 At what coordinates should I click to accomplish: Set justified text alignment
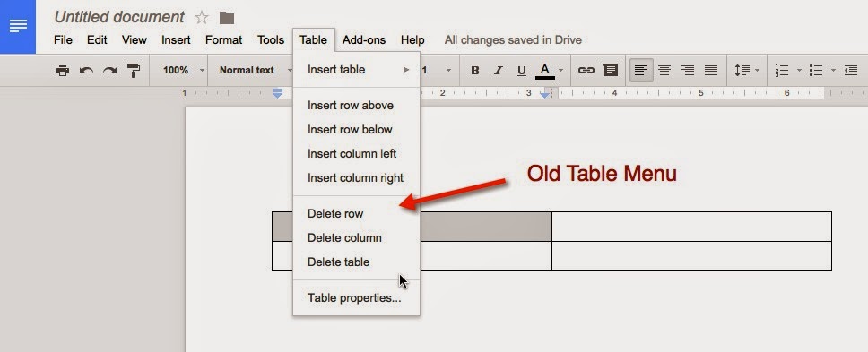pyautogui.click(x=711, y=70)
